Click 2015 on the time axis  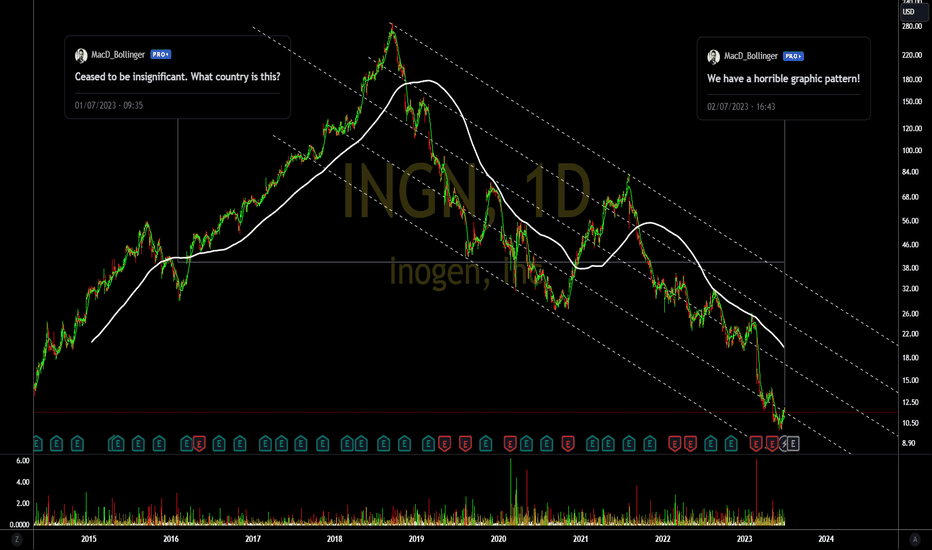point(89,539)
